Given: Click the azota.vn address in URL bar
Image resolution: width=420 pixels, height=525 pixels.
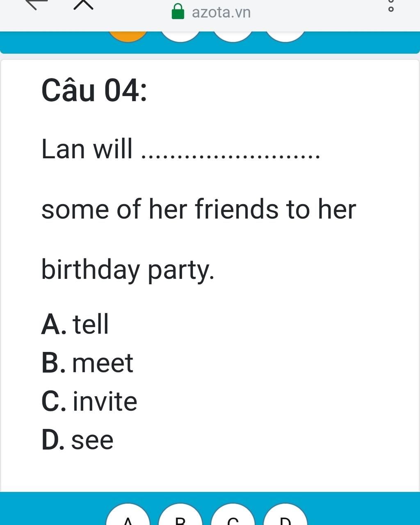Looking at the screenshot, I should coord(221,12).
